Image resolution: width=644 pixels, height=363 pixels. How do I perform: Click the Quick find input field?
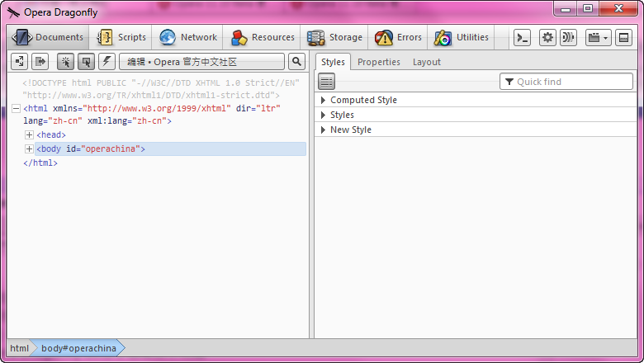[566, 82]
